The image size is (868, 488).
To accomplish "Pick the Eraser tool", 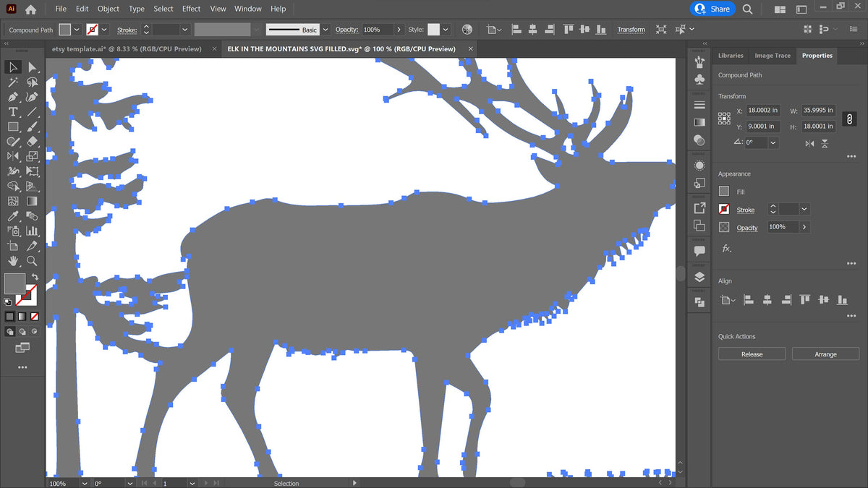I will tap(32, 142).
